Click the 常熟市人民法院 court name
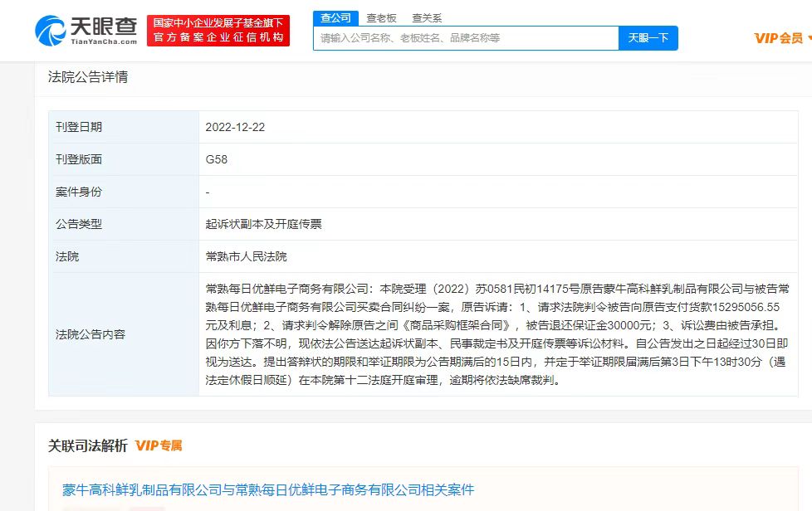The height and width of the screenshot is (511, 812). [x=246, y=256]
